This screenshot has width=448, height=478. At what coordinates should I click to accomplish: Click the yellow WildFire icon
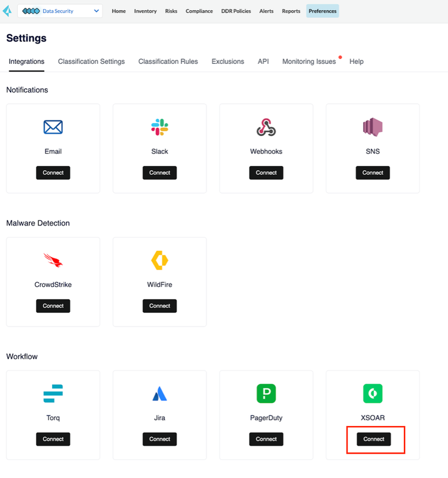[x=159, y=260]
